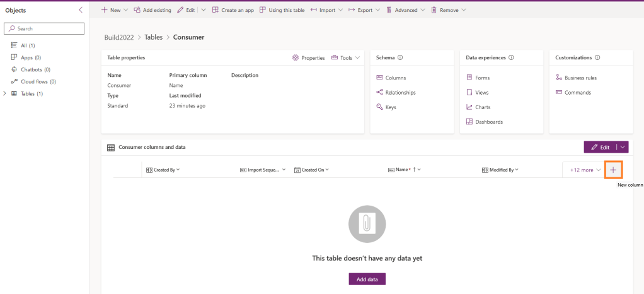Click the New column plus icon
644x294 pixels.
tap(613, 170)
